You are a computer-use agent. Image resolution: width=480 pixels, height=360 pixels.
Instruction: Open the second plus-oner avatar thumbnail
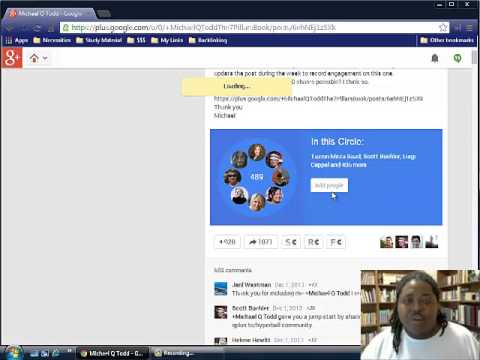pos(401,242)
